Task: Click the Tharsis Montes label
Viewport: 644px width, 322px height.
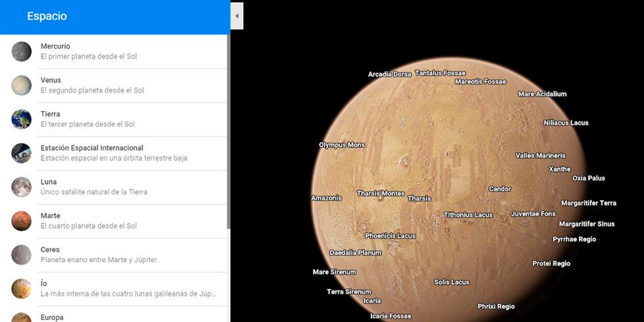Action: click(380, 194)
